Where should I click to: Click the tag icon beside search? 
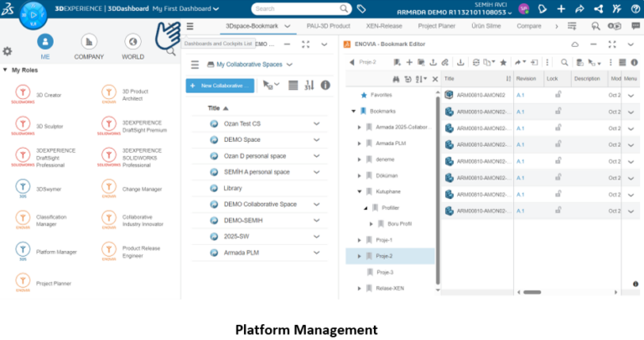point(360,8)
